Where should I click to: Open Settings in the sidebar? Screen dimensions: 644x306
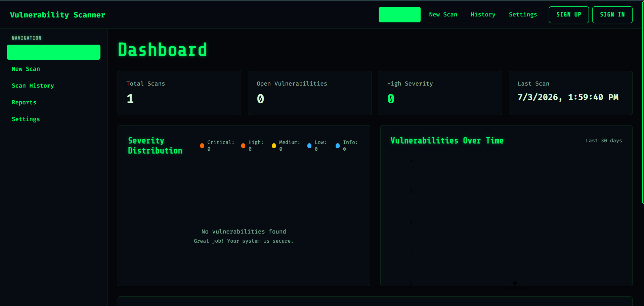tap(26, 119)
